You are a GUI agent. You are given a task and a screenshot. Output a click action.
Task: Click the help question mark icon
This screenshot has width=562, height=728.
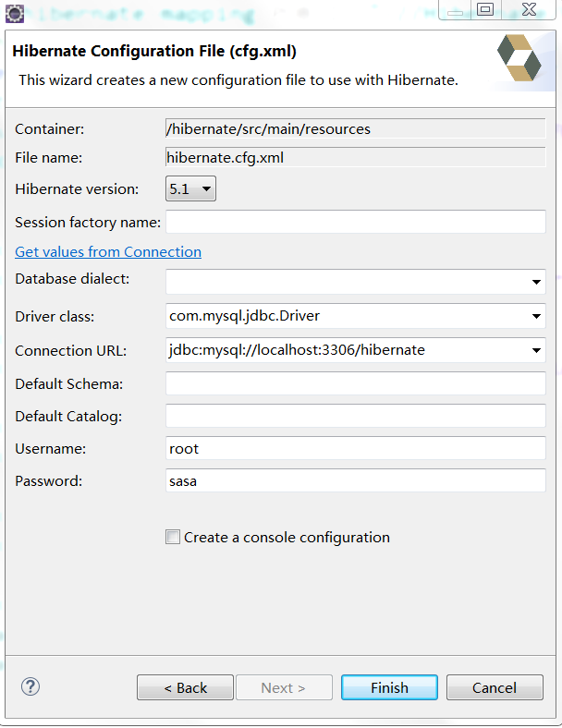click(31, 686)
